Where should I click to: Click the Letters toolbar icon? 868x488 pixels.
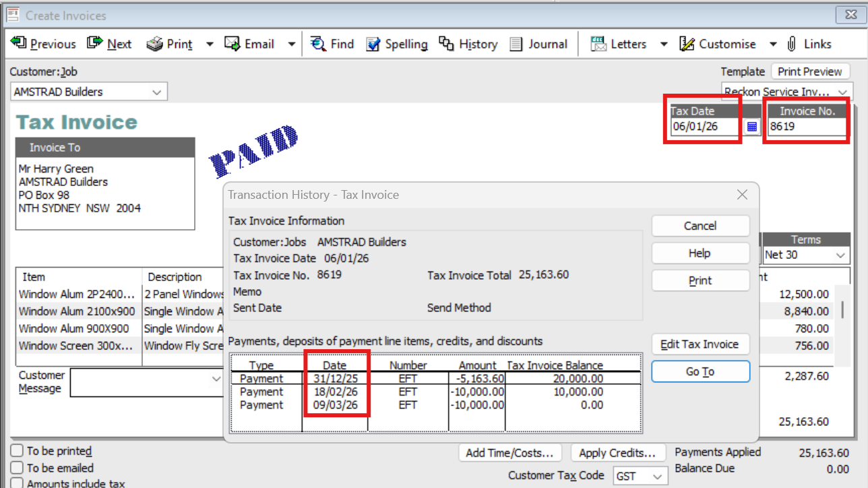(598, 44)
